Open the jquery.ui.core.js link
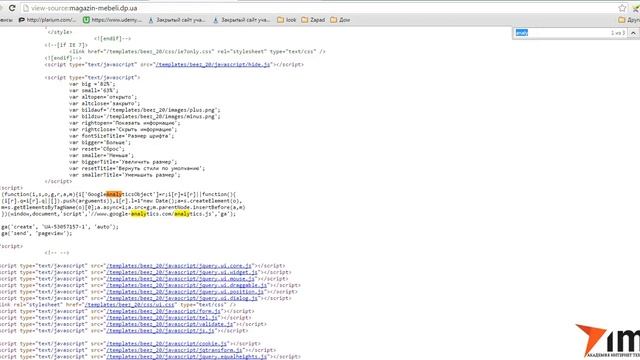 point(179,266)
